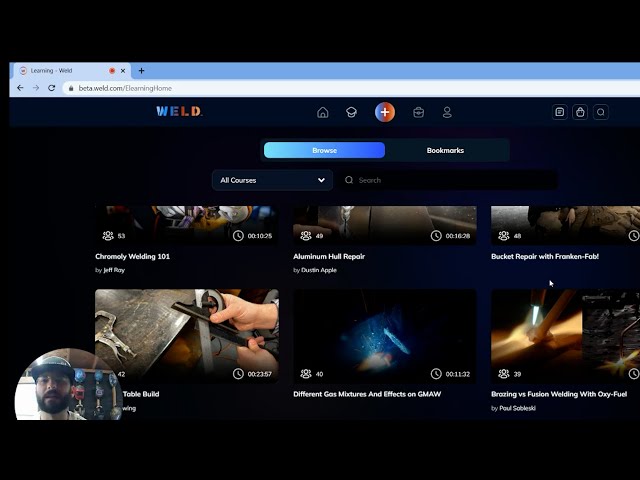Viewport: 640px width, 480px height.
Task: Click the webcam presenter bubble
Action: click(68, 384)
